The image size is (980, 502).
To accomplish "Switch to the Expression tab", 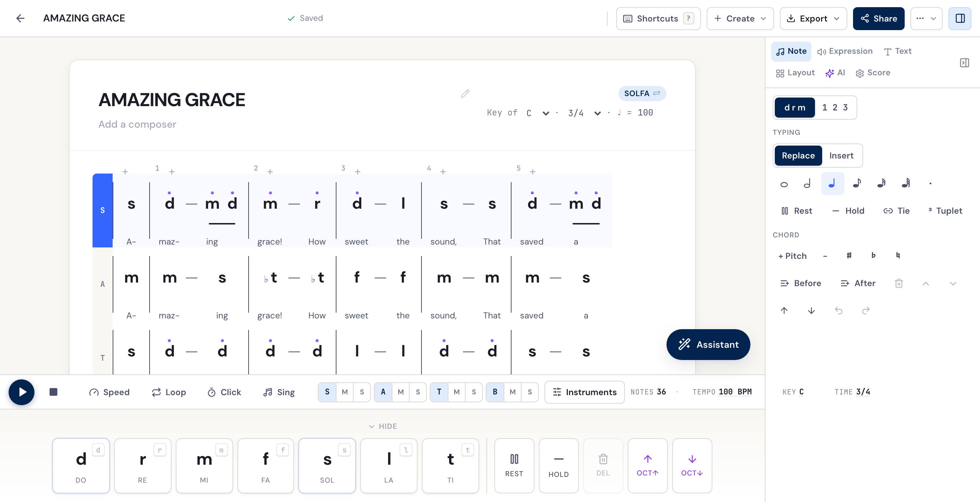I will point(845,51).
